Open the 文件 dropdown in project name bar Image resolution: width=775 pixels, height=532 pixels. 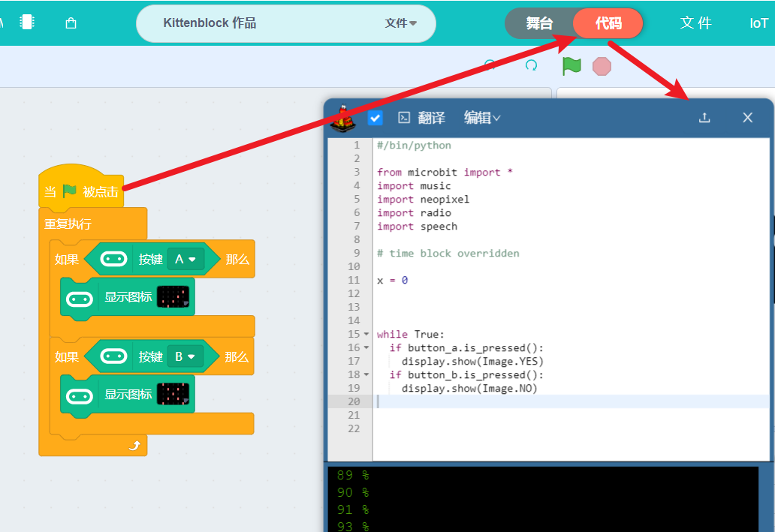pyautogui.click(x=400, y=23)
